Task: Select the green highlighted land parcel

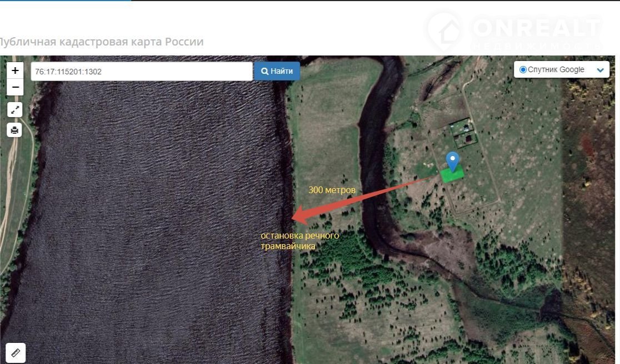Action: pos(452,175)
